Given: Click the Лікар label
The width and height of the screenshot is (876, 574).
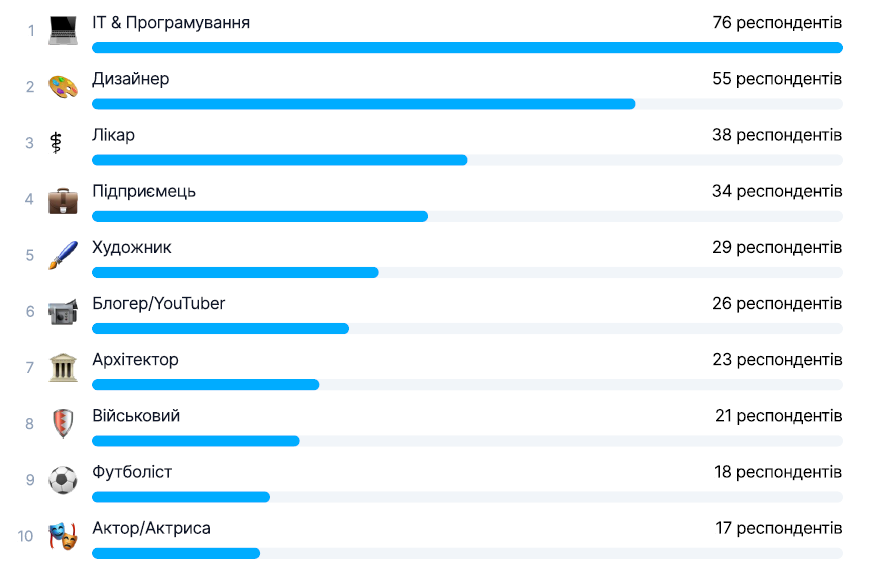Looking at the screenshot, I should pos(113,135).
